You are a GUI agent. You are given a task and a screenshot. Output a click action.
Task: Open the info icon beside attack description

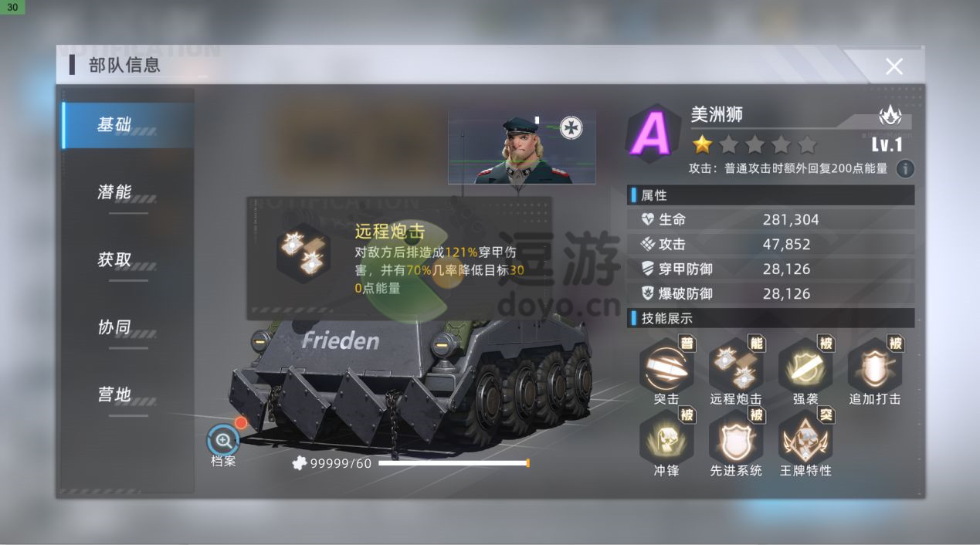coord(905,168)
